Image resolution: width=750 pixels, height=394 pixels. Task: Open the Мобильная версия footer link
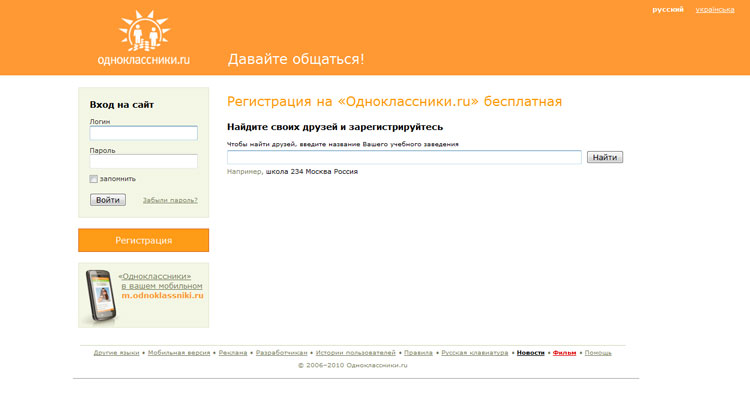pos(179,353)
